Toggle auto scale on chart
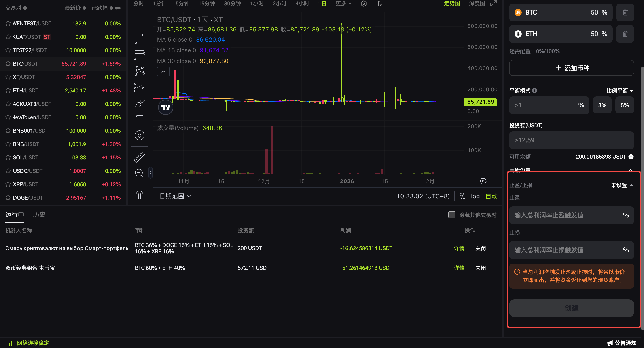 coord(491,197)
